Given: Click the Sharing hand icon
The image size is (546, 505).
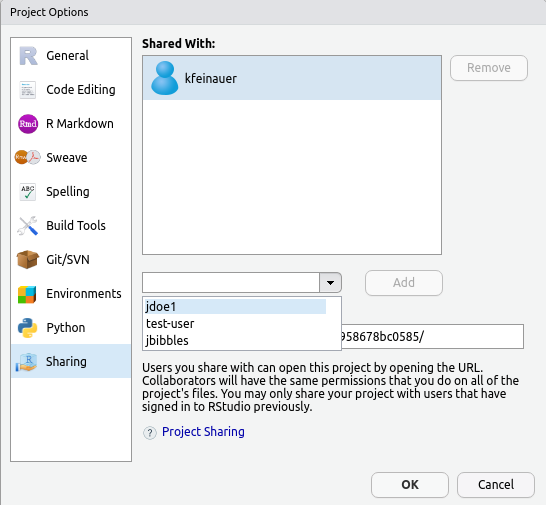Looking at the screenshot, I should click(26, 362).
